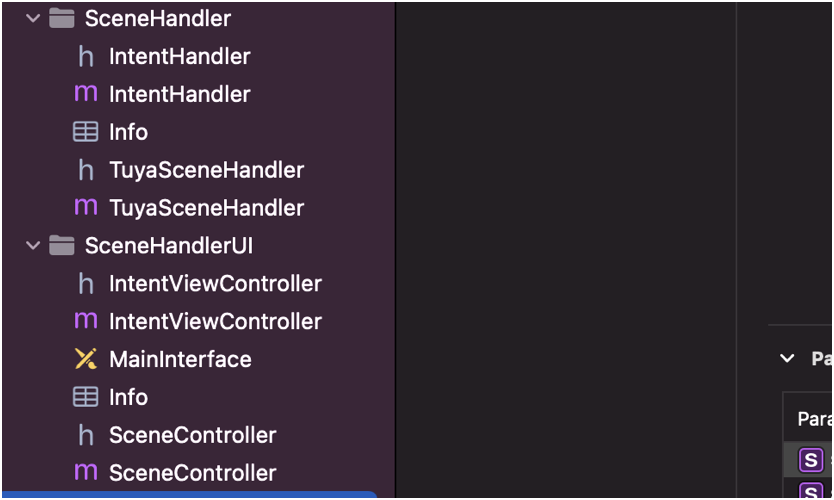Click the MainInterface storyboard icon
The width and height of the screenshot is (834, 500).
coord(86,359)
